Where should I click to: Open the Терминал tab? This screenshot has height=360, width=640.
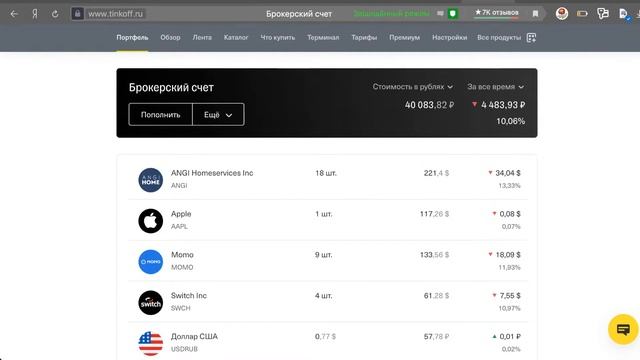323,37
